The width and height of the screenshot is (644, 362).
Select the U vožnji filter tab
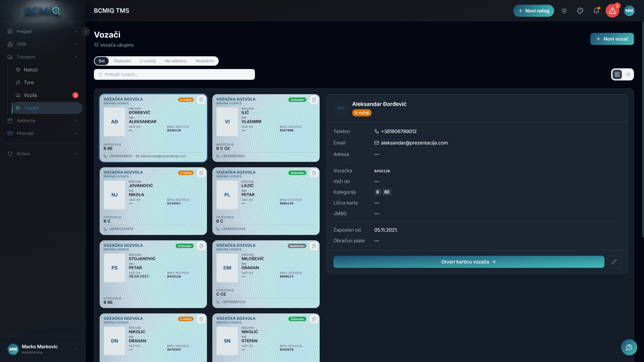click(148, 61)
